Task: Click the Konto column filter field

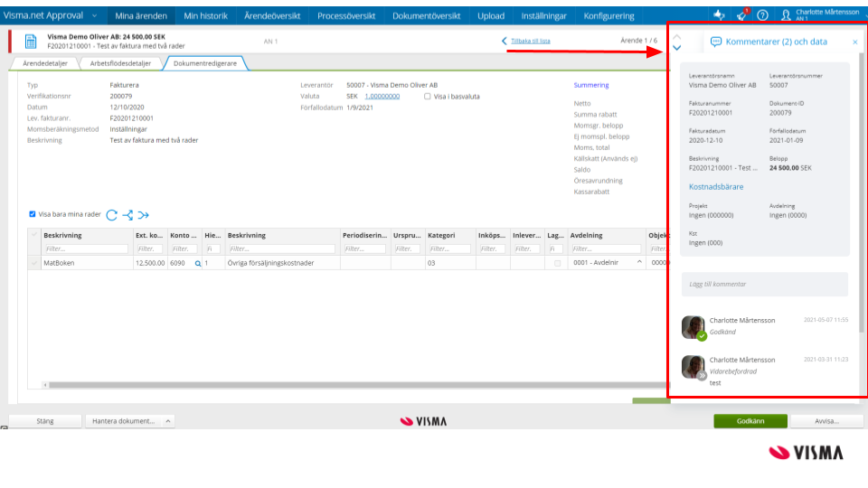Action: pyautogui.click(x=184, y=249)
